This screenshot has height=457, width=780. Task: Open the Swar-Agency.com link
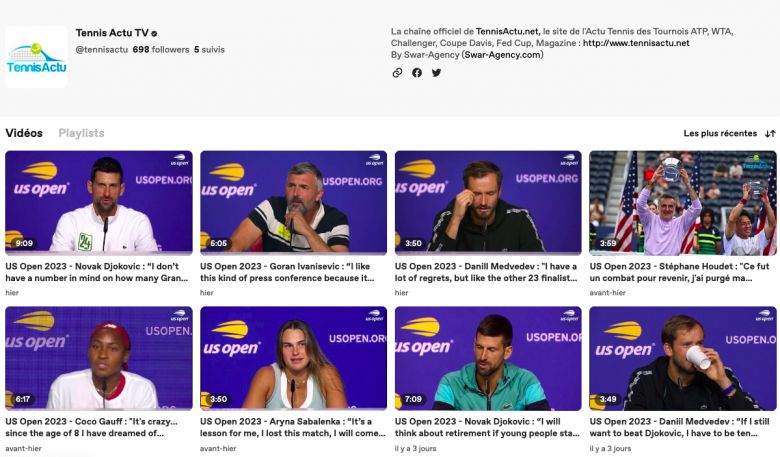pos(503,55)
